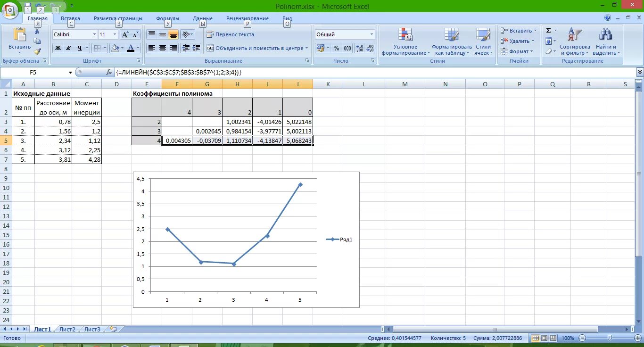The image size is (644, 347).
Task: Open Conditional Formatting (Условное форматирование)
Action: click(405, 41)
